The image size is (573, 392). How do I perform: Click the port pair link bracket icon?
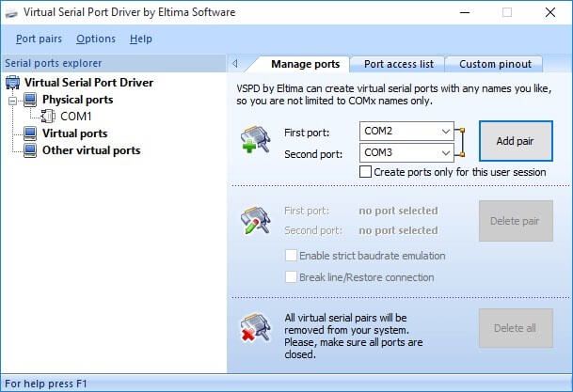(460, 142)
